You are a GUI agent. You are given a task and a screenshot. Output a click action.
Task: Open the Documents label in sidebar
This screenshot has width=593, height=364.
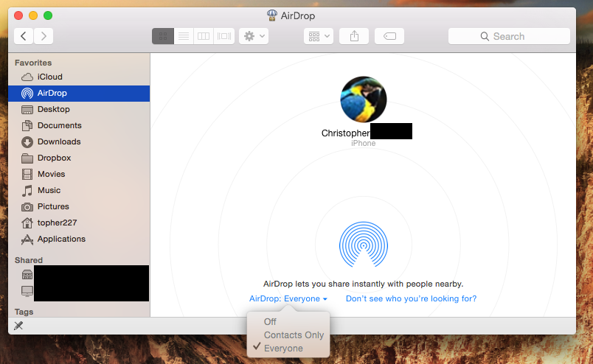(x=60, y=125)
